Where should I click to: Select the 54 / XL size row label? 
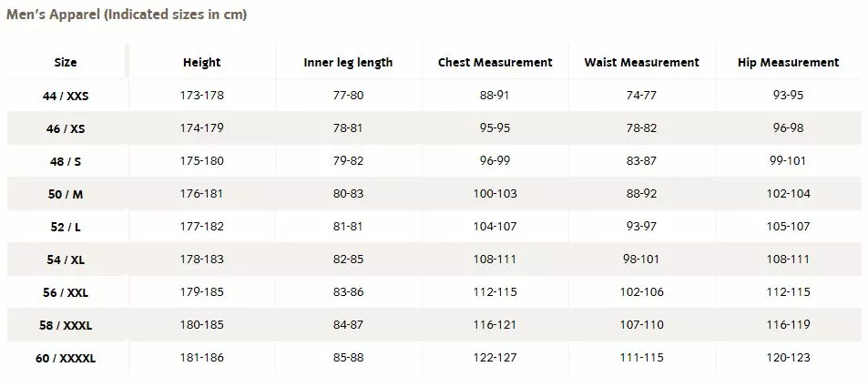click(66, 260)
